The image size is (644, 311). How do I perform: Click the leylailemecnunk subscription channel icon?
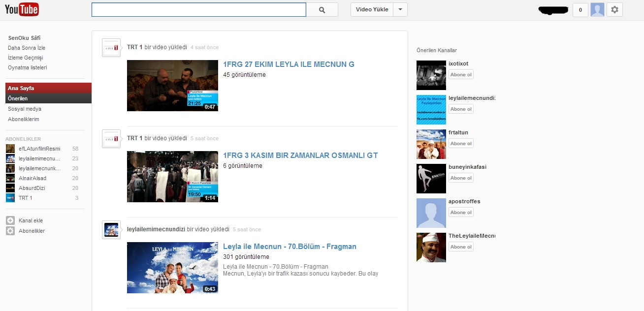click(10, 168)
